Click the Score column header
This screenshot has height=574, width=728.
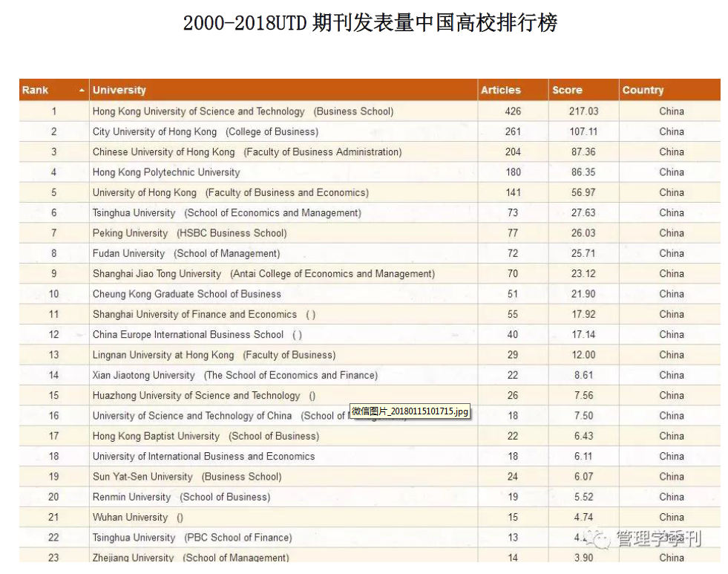point(567,91)
